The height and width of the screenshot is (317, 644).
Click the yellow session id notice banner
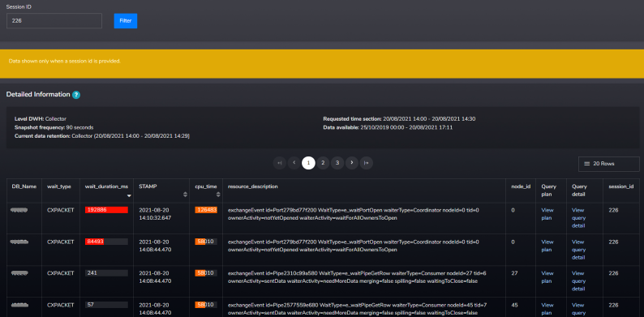click(322, 64)
